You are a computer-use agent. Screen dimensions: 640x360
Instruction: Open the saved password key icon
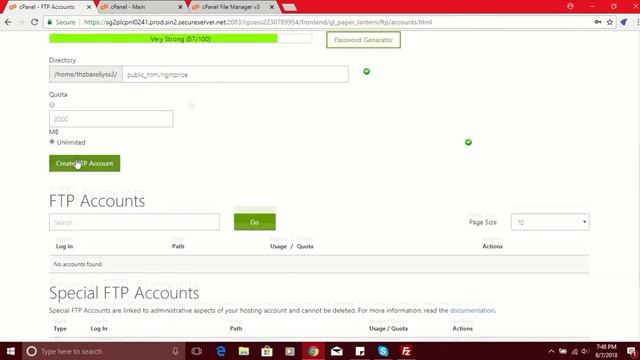pyautogui.click(x=598, y=22)
